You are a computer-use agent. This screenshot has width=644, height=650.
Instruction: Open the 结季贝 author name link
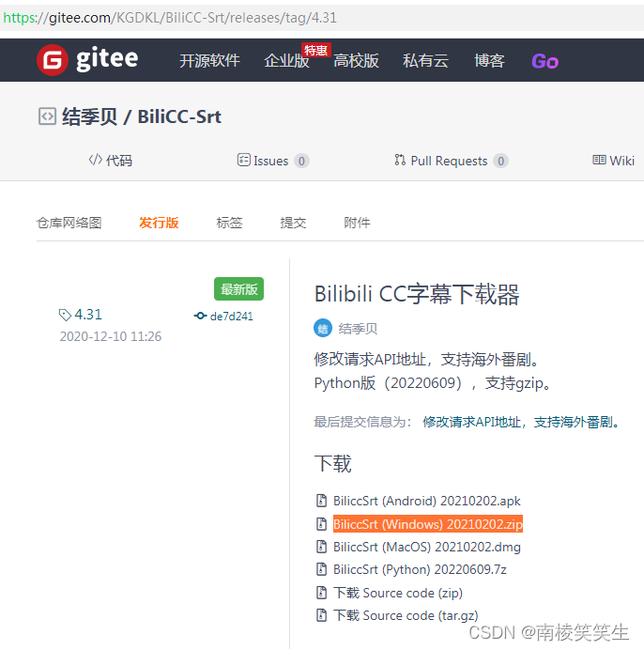pos(358,329)
